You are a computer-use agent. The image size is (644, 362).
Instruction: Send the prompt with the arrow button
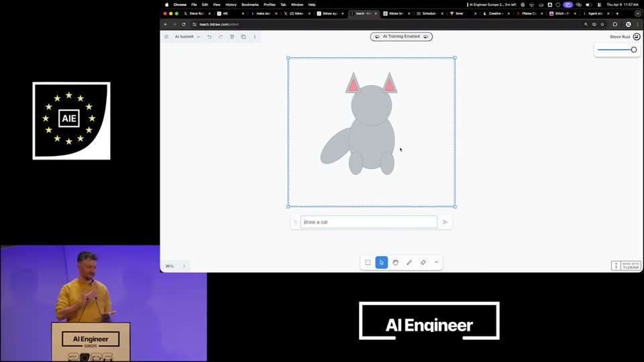coord(445,222)
